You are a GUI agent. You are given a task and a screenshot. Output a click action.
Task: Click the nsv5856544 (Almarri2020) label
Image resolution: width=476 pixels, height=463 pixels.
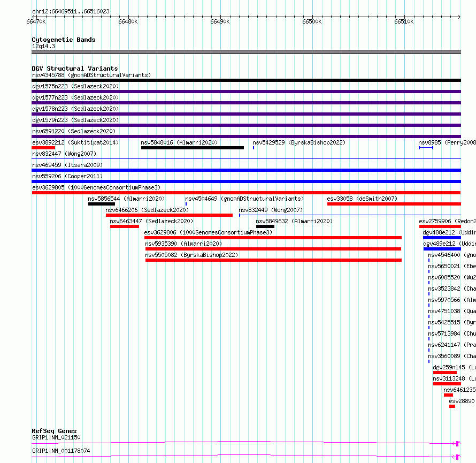[126, 199]
